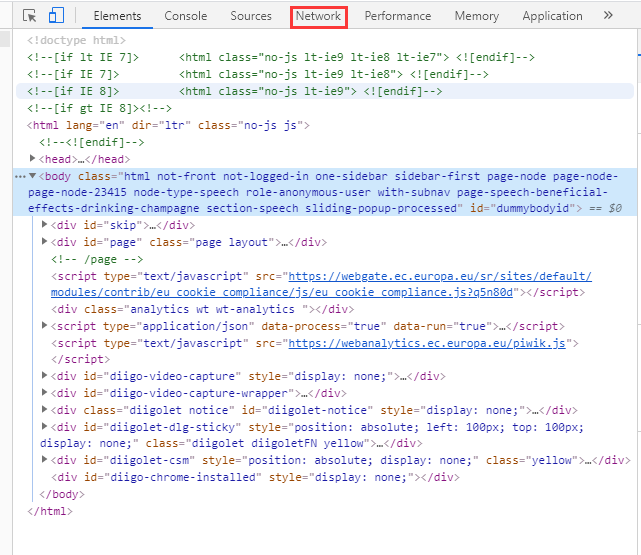Expand the diigo-video-capture div
The width and height of the screenshot is (641, 555).
click(45, 375)
